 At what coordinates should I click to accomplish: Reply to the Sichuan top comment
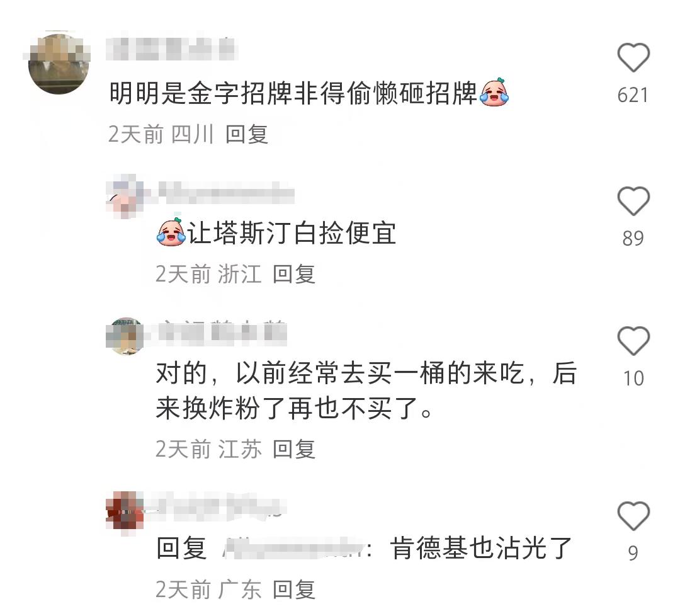[x=246, y=134]
